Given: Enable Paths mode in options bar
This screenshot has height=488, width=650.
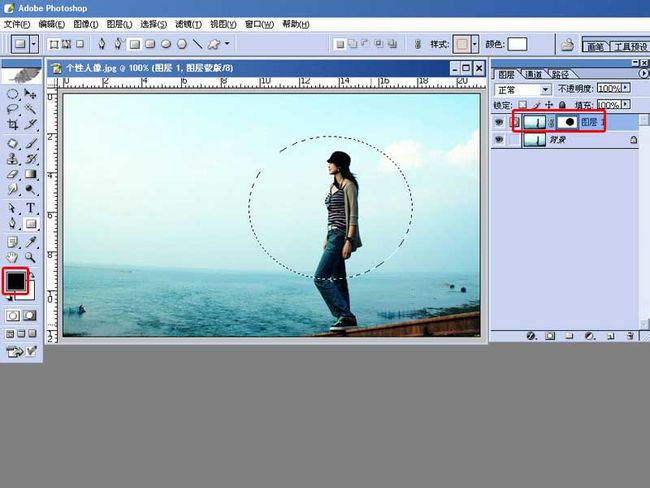Looking at the screenshot, I should 66,44.
